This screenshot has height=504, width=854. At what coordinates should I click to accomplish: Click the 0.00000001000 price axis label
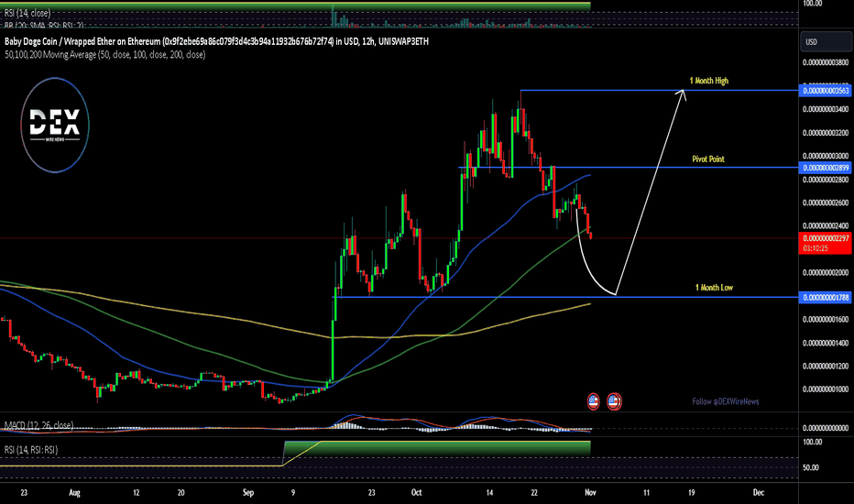coord(825,389)
